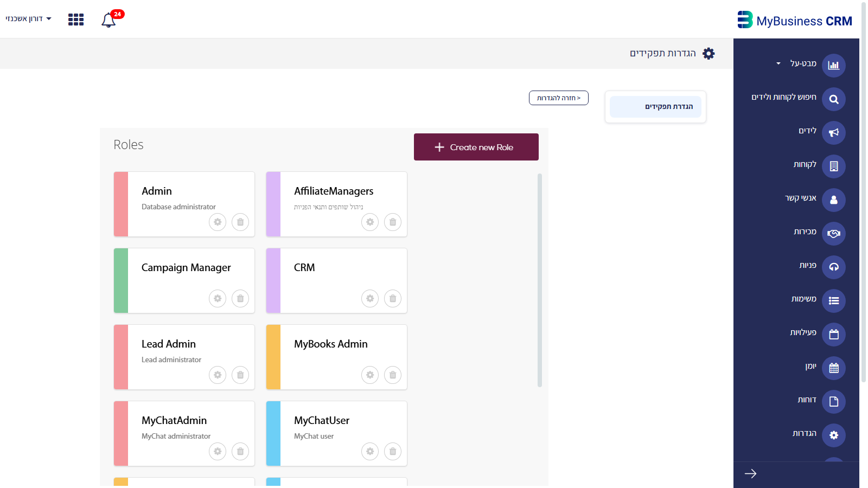The image size is (868, 488).
Task: Delete the Admin role
Action: pyautogui.click(x=240, y=222)
